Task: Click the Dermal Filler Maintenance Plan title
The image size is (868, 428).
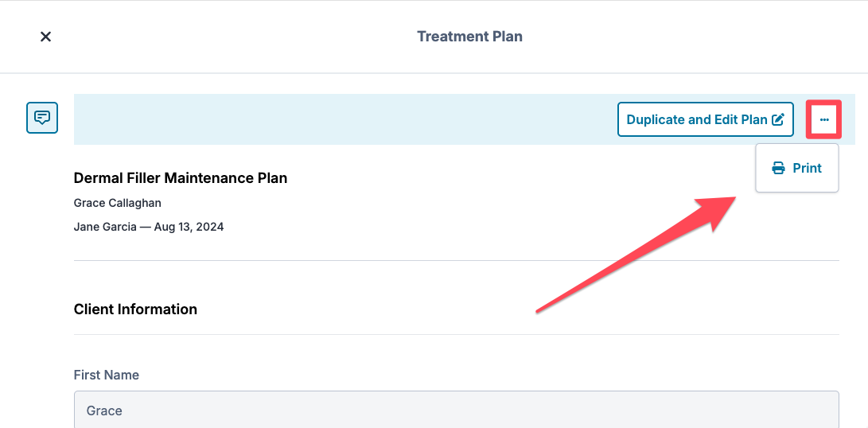Action: coord(181,178)
